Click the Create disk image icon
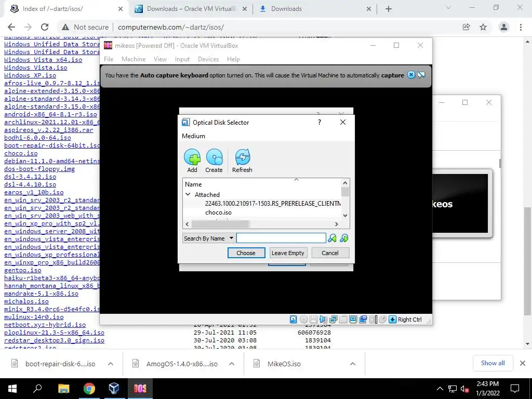The width and height of the screenshot is (532, 399). pyautogui.click(x=214, y=157)
